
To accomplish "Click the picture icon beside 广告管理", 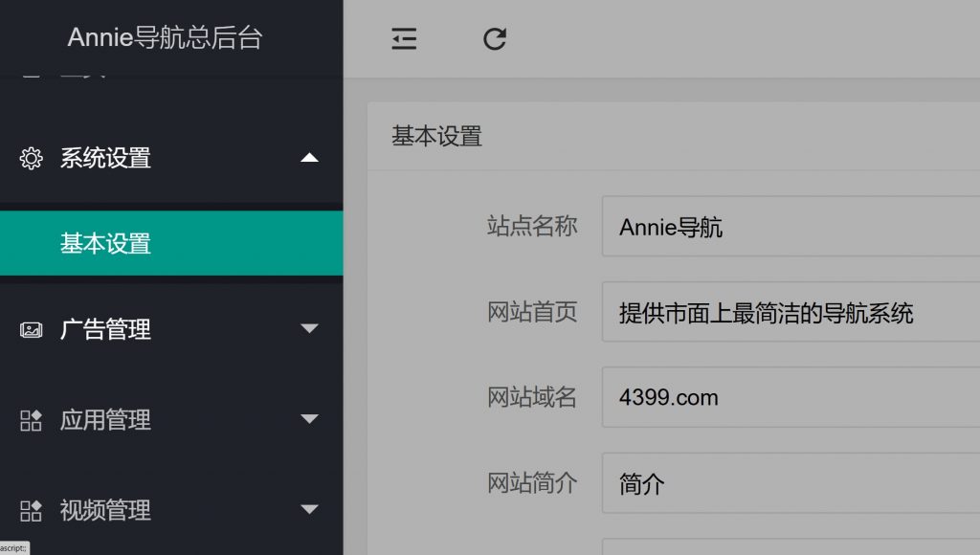I will pyautogui.click(x=31, y=329).
